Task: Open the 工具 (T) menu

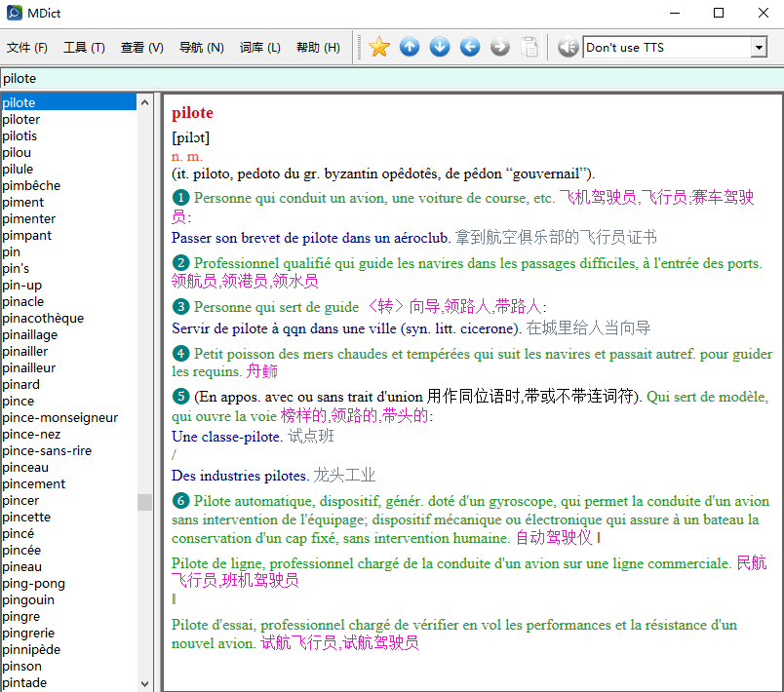Action: click(84, 48)
